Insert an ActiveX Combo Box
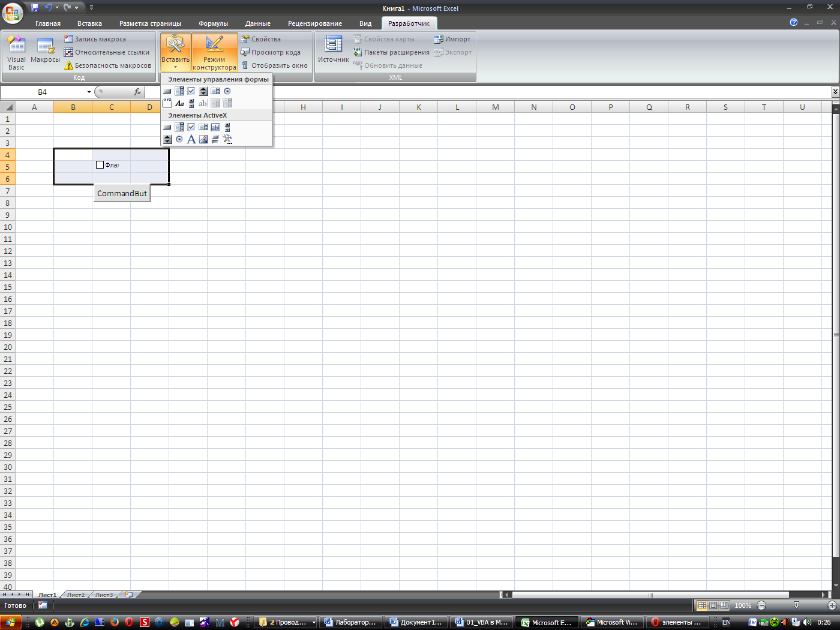The width and height of the screenshot is (840, 630). 179,127
